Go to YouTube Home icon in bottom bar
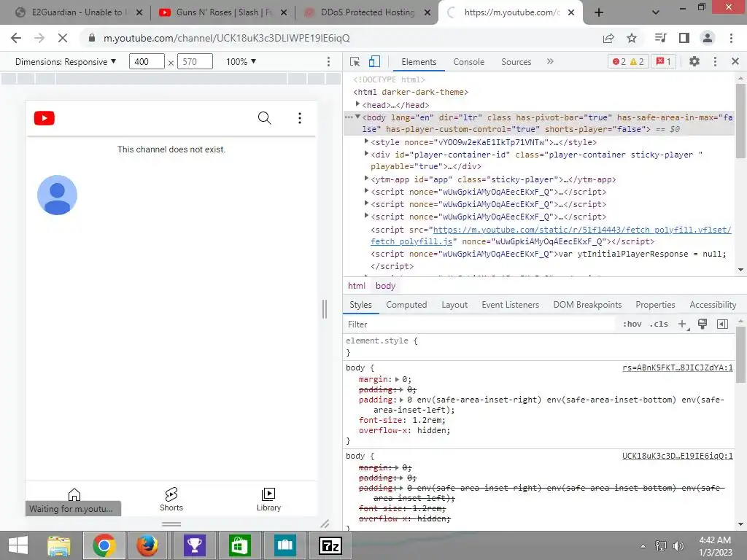This screenshot has height=560, width=747. (74, 495)
